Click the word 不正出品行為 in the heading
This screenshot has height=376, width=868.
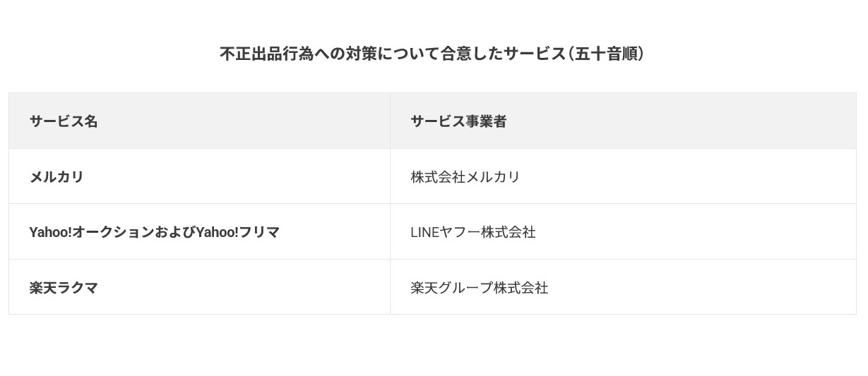pyautogui.click(x=266, y=54)
